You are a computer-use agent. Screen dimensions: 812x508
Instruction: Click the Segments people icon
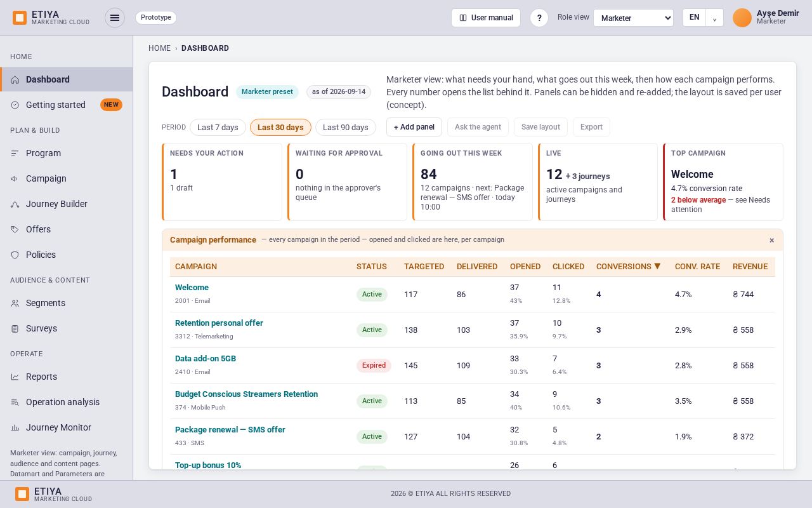click(15, 303)
